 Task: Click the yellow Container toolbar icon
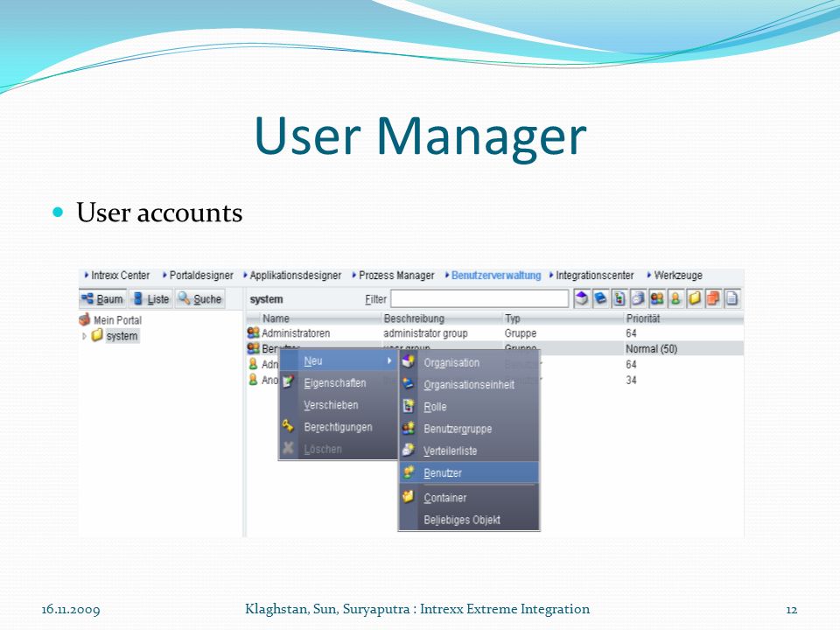click(x=694, y=298)
